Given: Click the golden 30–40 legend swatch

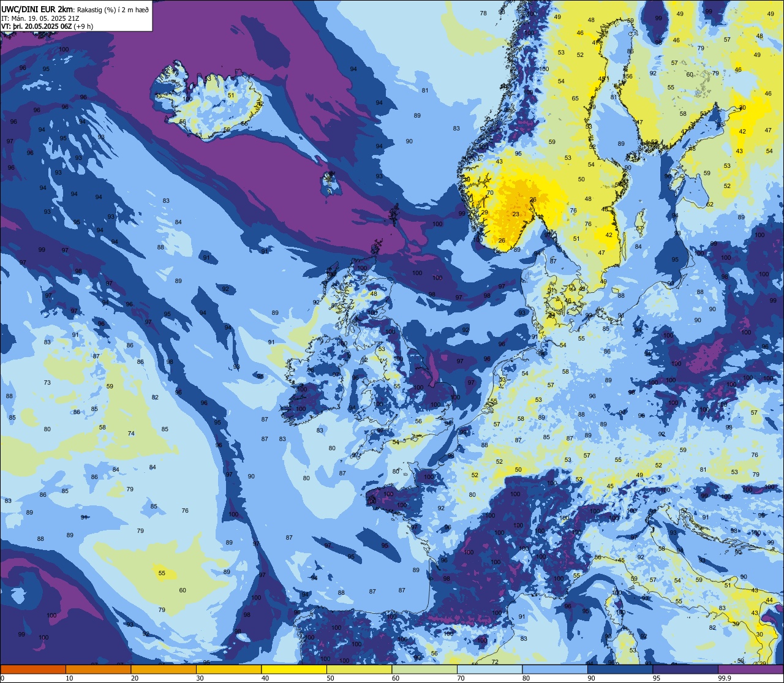Looking at the screenshot, I should (228, 670).
